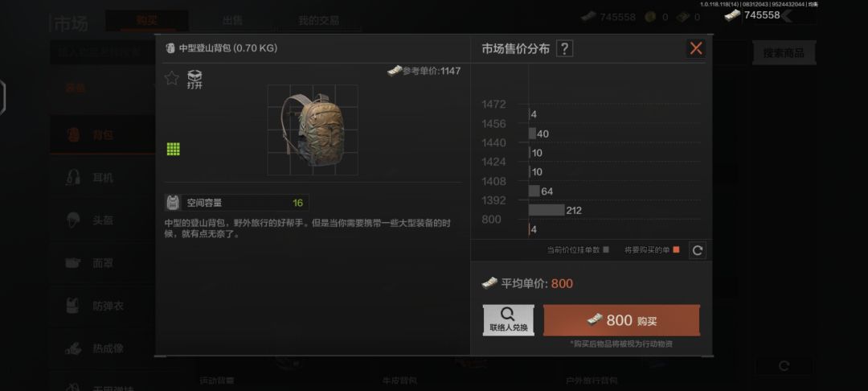Open the market price help question mark

(x=564, y=49)
